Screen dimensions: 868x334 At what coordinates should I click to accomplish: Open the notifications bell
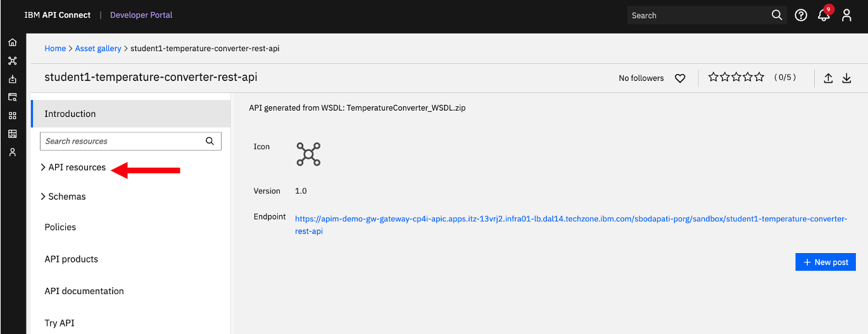[x=824, y=15]
